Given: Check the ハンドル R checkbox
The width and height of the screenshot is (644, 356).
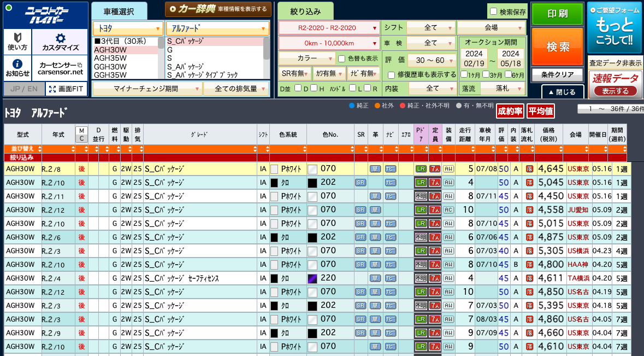Looking at the screenshot, I should [368, 88].
